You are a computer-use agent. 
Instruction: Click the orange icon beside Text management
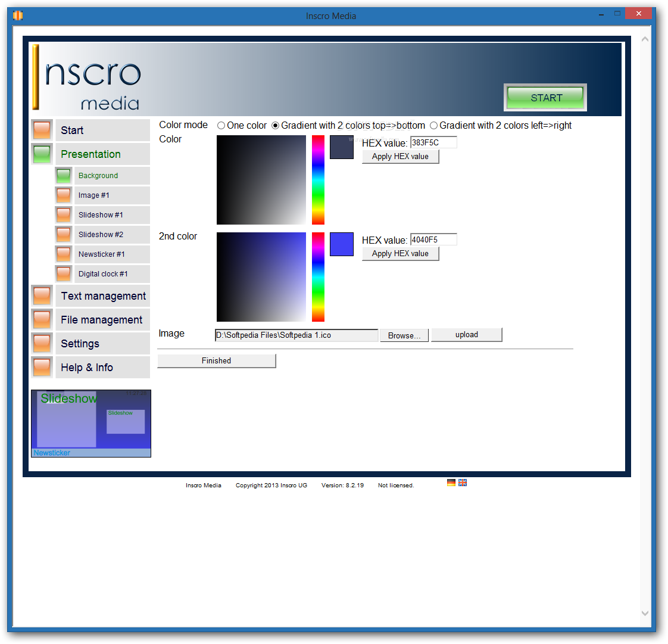click(42, 296)
